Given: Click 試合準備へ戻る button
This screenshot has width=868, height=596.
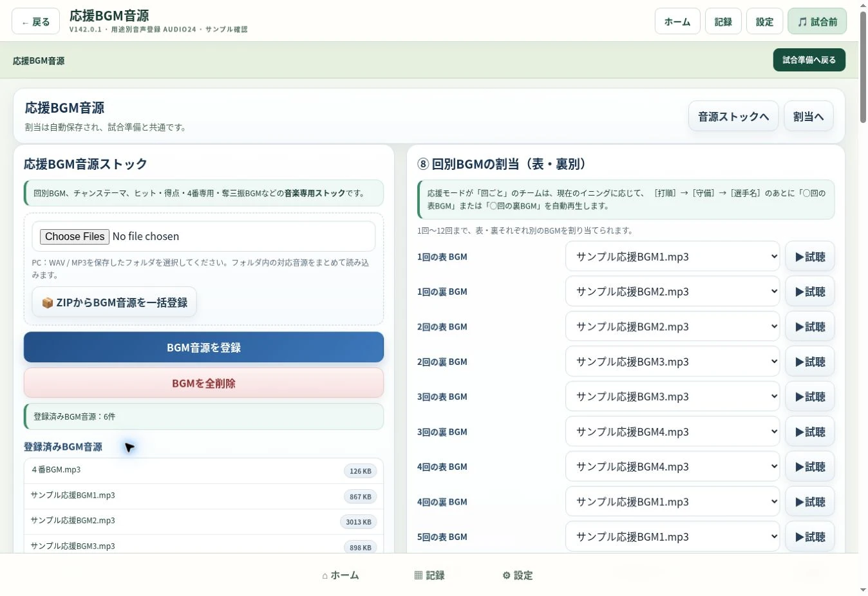Looking at the screenshot, I should tap(809, 60).
